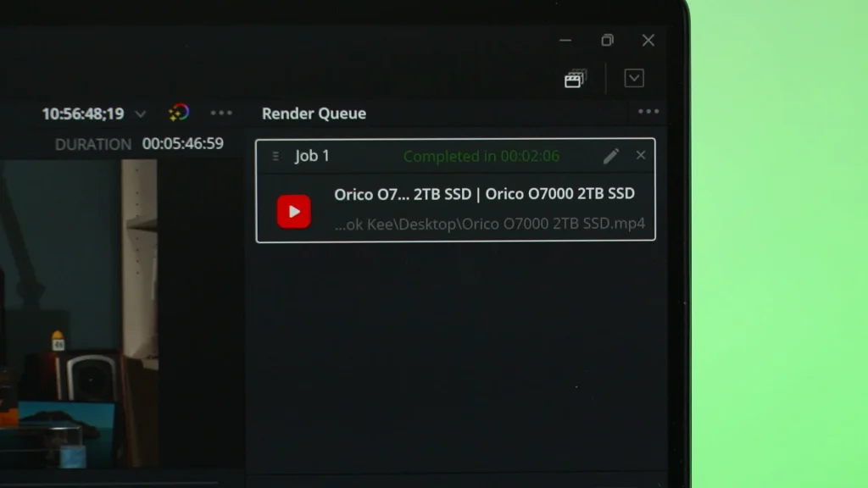Image resolution: width=868 pixels, height=488 pixels.
Task: Click the Desktop\Orico O7000 2TB SSD.mp4 path
Action: 490,224
